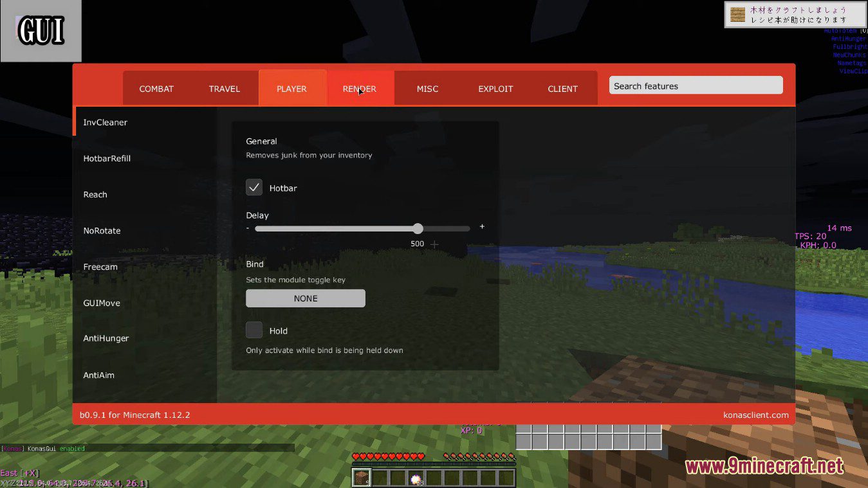868x488 pixels.
Task: Click the Search features field
Action: coord(696,86)
